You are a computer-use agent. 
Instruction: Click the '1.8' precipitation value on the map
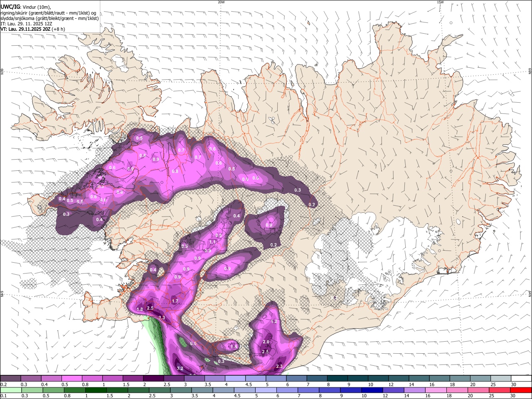coord(140,309)
